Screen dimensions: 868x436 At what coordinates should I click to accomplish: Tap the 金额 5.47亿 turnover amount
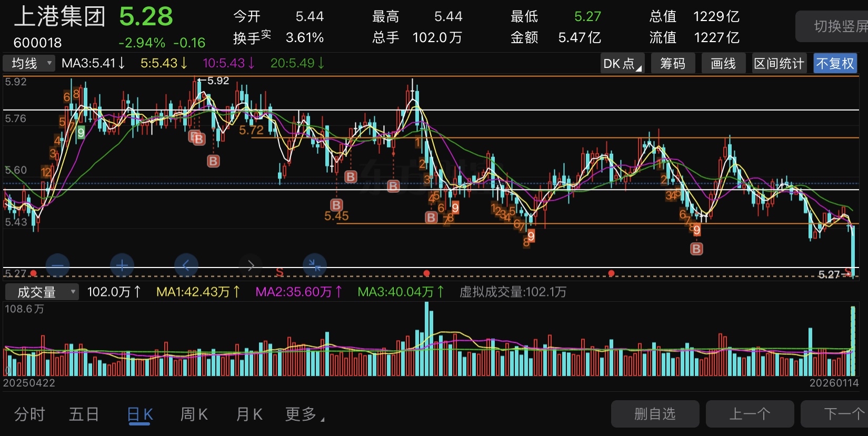(556, 37)
